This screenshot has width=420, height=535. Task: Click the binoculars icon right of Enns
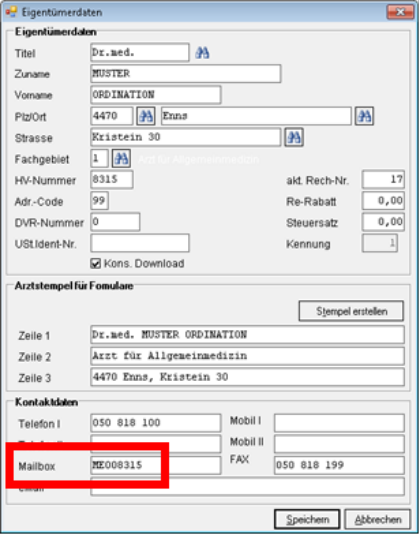click(364, 116)
